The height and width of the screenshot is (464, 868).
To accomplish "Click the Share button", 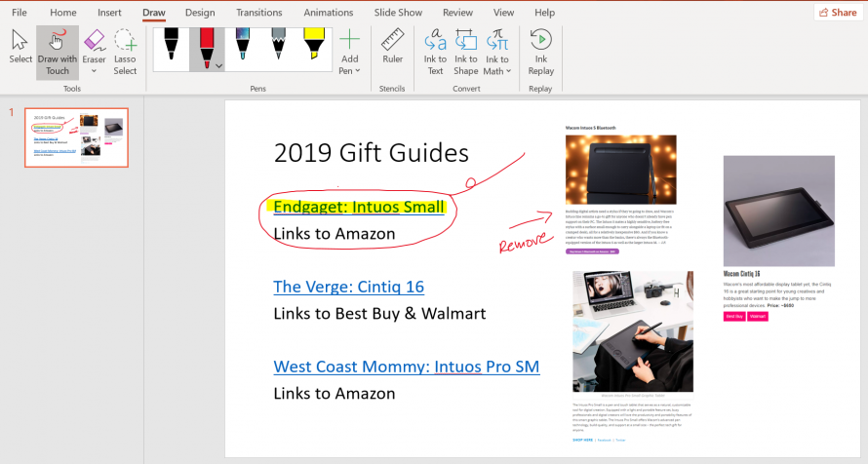I will pyautogui.click(x=838, y=12).
